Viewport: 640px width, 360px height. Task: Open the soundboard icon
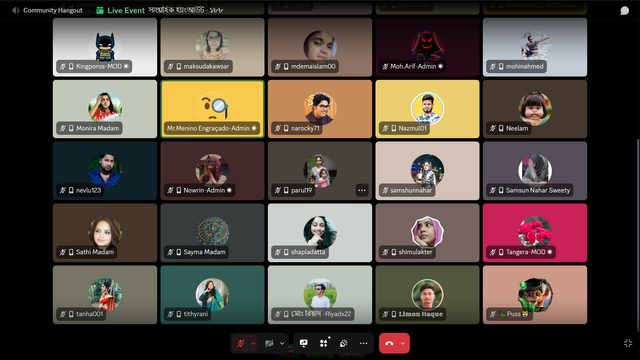344,343
